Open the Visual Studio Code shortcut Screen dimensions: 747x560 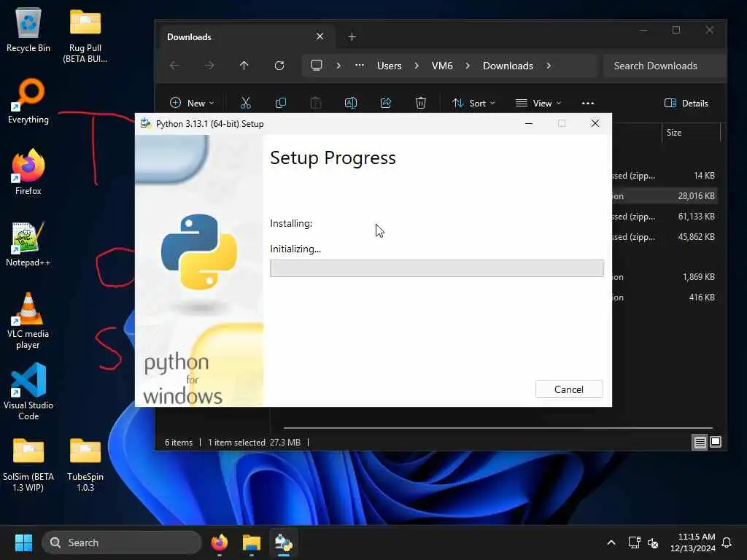[28, 392]
